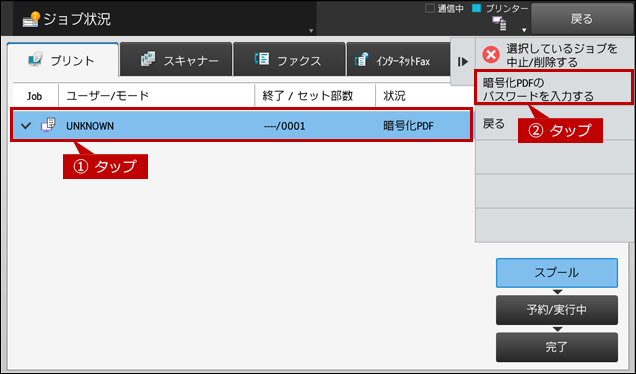Click the 終了 / セット部数 column header
The width and height of the screenshot is (636, 374).
point(307,96)
